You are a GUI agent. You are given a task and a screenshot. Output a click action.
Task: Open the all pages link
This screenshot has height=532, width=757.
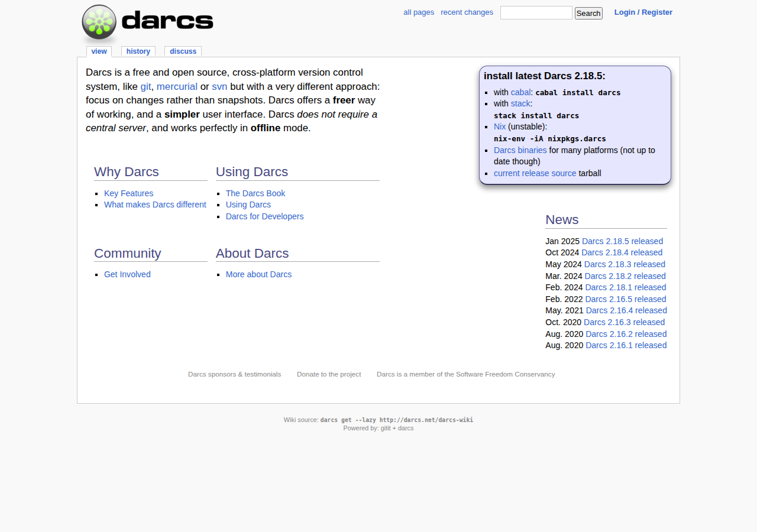pos(419,12)
